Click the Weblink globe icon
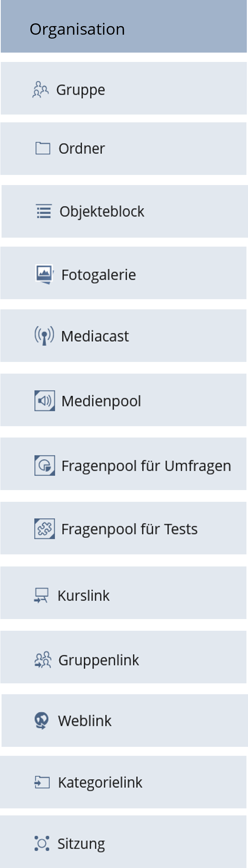Screen dimensions: 248x868 43,720
